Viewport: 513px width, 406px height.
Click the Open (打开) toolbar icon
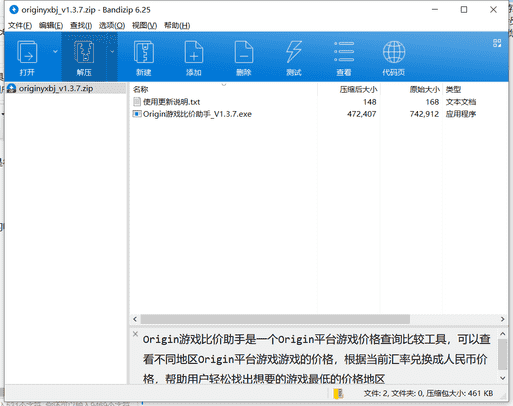[27, 52]
